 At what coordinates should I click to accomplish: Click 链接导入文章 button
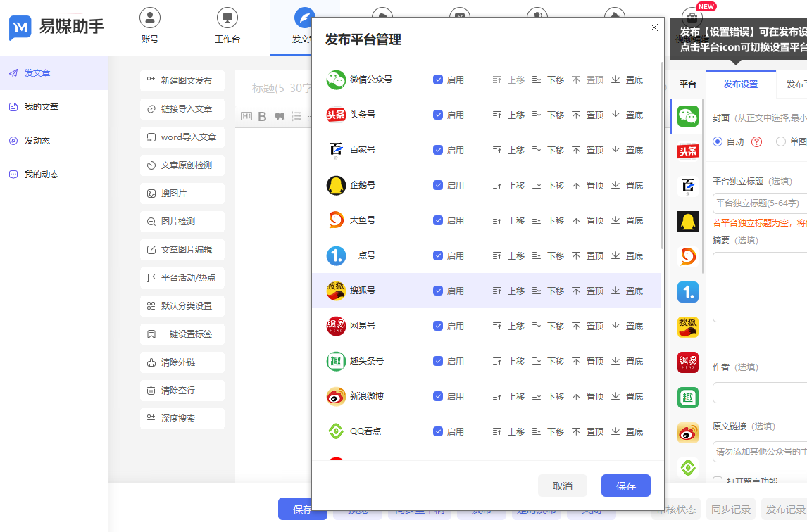182,109
